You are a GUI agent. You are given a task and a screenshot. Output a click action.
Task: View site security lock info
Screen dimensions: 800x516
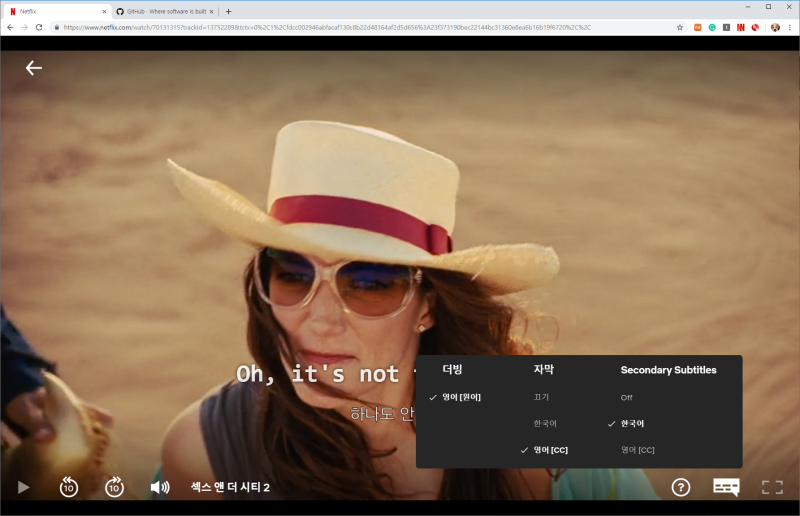click(x=57, y=28)
